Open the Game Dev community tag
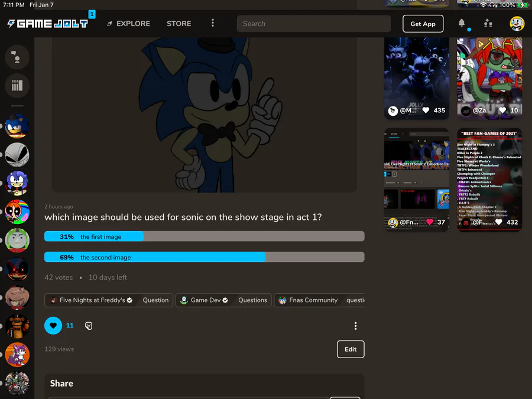The width and height of the screenshot is (532, 399). pyautogui.click(x=205, y=300)
